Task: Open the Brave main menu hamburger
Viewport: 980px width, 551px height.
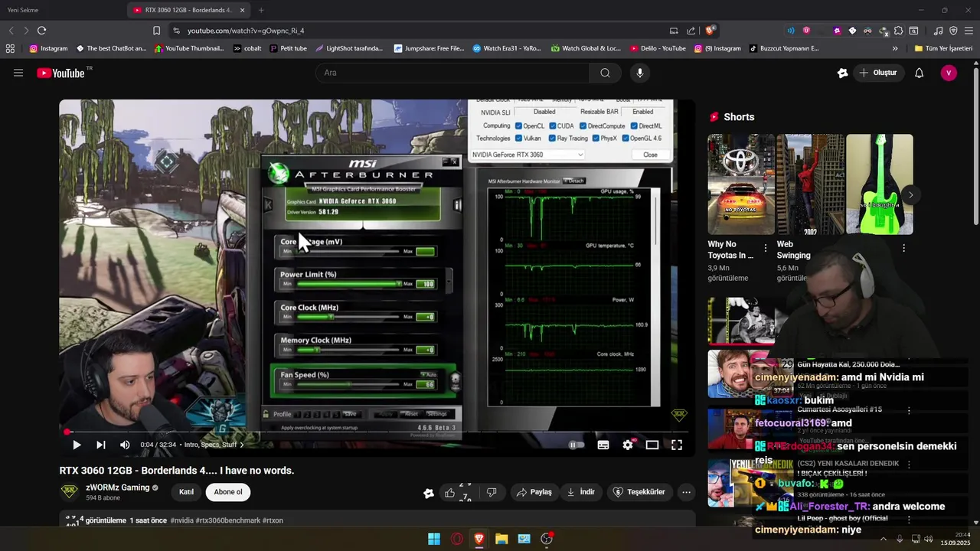Action: [969, 31]
